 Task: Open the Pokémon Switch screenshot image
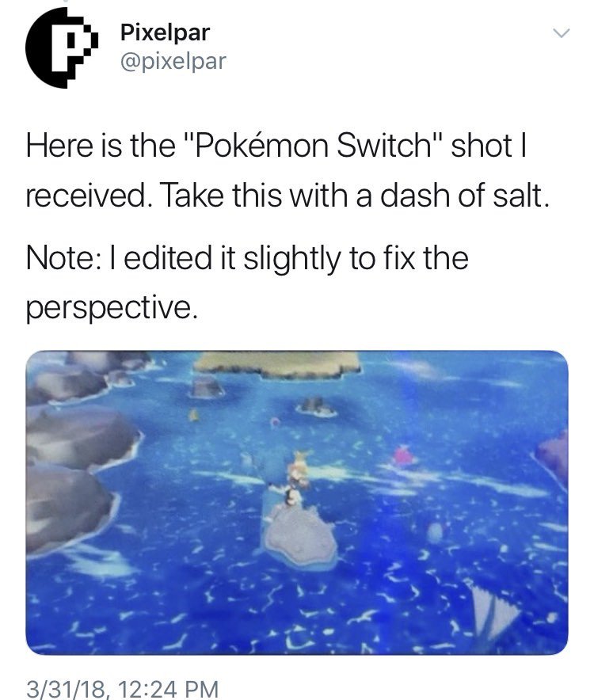tap(297, 503)
